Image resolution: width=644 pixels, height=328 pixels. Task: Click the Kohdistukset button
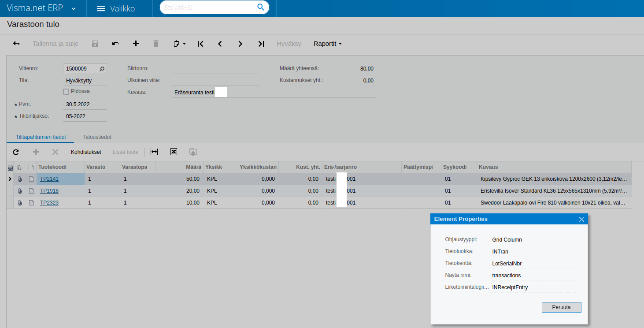click(86, 152)
